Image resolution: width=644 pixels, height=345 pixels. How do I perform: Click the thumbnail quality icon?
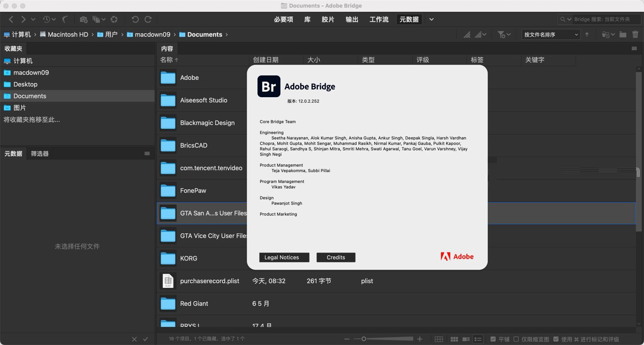466,34
